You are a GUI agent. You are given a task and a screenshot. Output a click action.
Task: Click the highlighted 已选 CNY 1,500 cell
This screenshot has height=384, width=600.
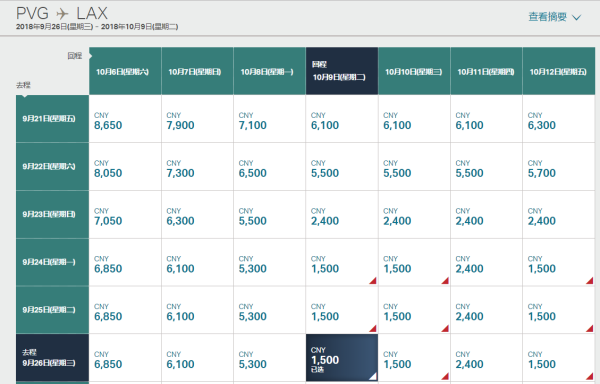[x=342, y=358]
